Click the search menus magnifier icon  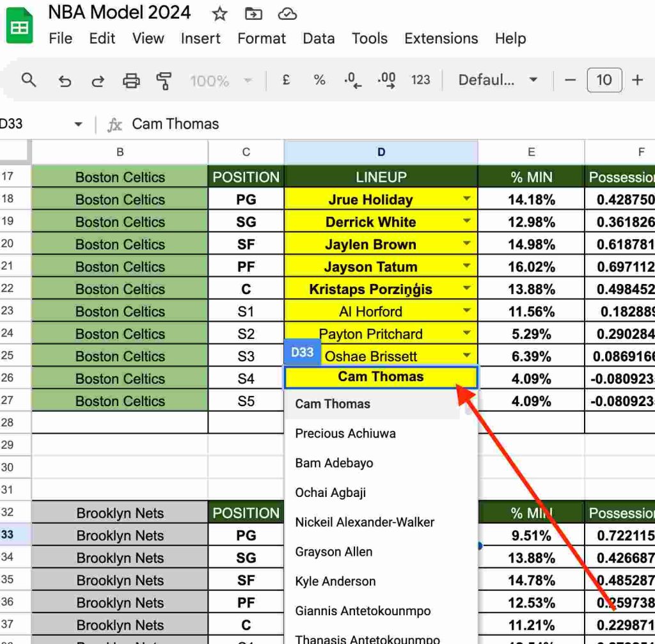point(29,80)
